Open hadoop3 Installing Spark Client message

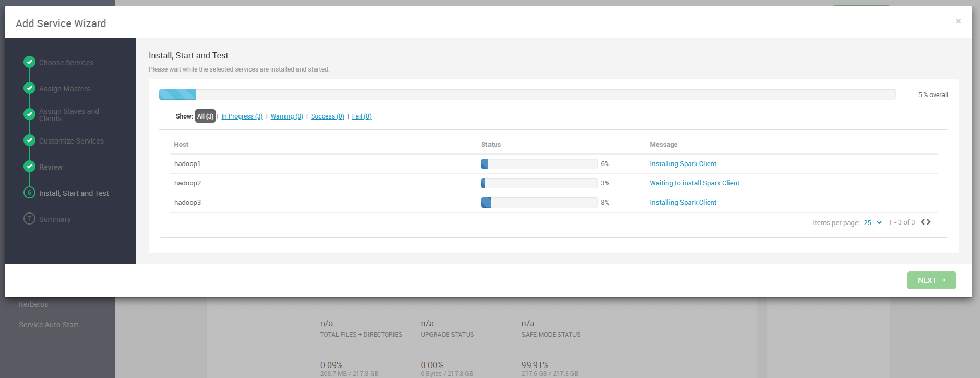click(x=683, y=203)
